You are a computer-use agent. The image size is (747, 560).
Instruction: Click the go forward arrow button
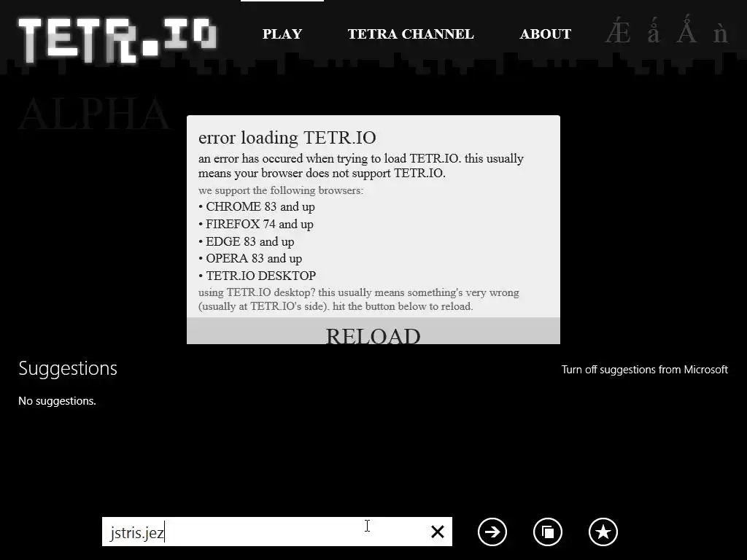pyautogui.click(x=492, y=532)
